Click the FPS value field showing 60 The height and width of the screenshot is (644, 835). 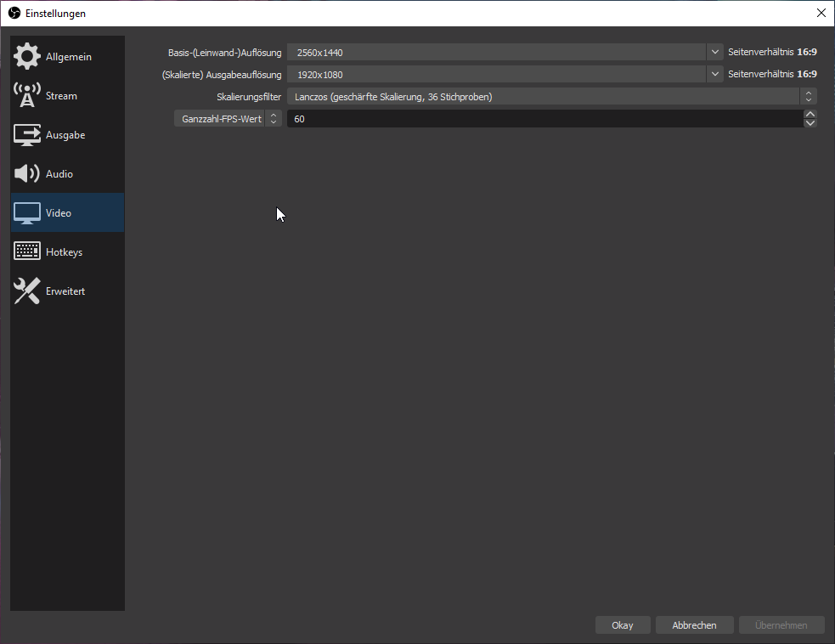click(545, 118)
